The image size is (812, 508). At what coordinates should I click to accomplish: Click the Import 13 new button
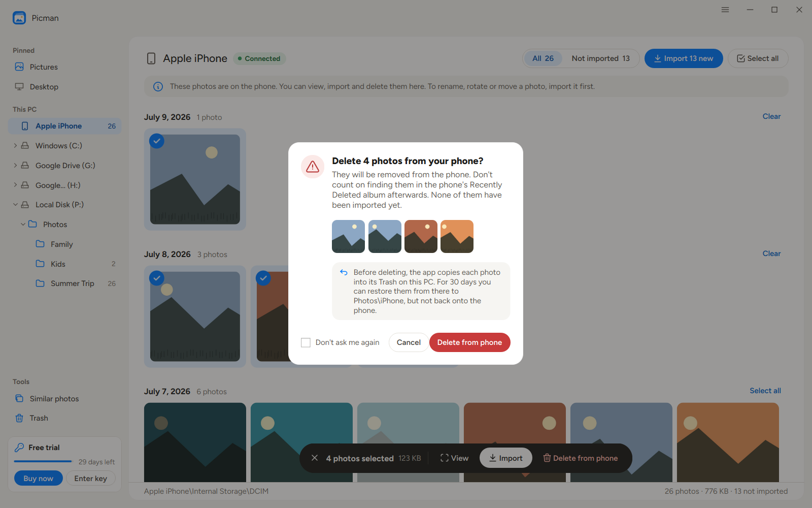[x=684, y=58]
